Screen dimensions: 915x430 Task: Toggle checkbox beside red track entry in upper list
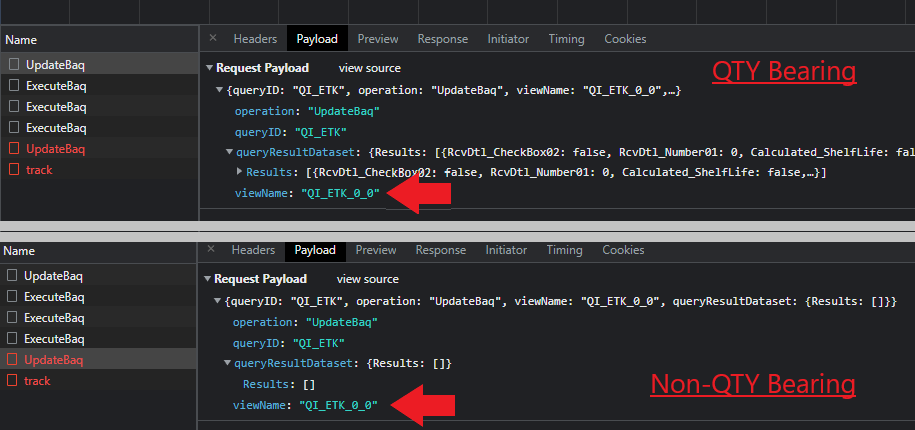(14, 170)
